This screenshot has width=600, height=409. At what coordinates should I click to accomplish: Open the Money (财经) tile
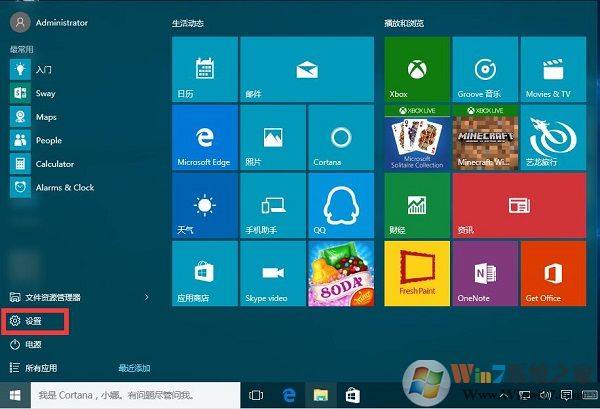[x=417, y=205]
